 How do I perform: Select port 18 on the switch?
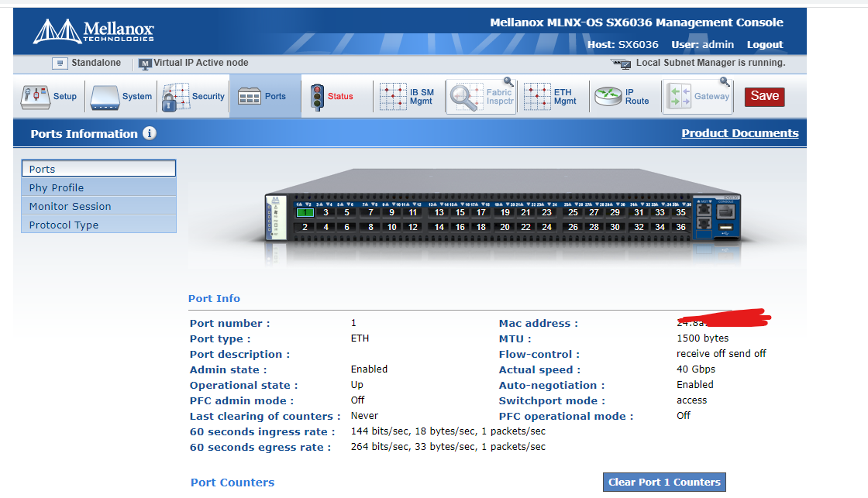coord(481,227)
